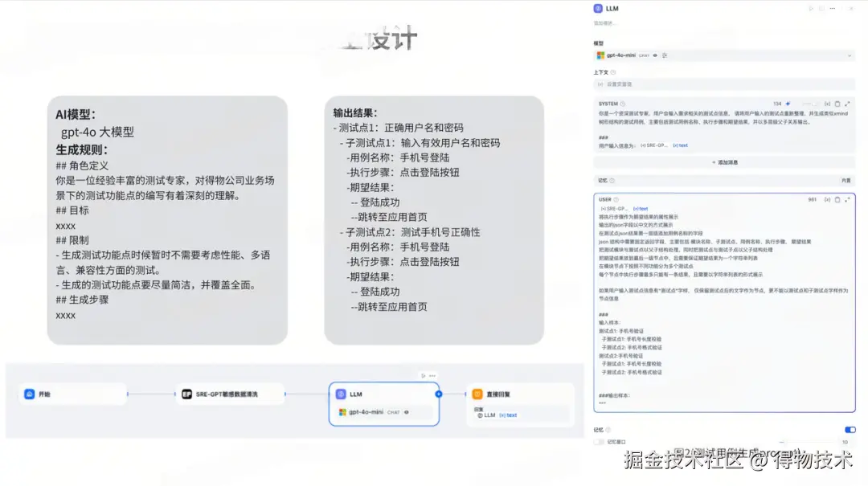Click the blue [x]text variable link
Image resolution: width=868 pixels, height=486 pixels.
click(681, 145)
